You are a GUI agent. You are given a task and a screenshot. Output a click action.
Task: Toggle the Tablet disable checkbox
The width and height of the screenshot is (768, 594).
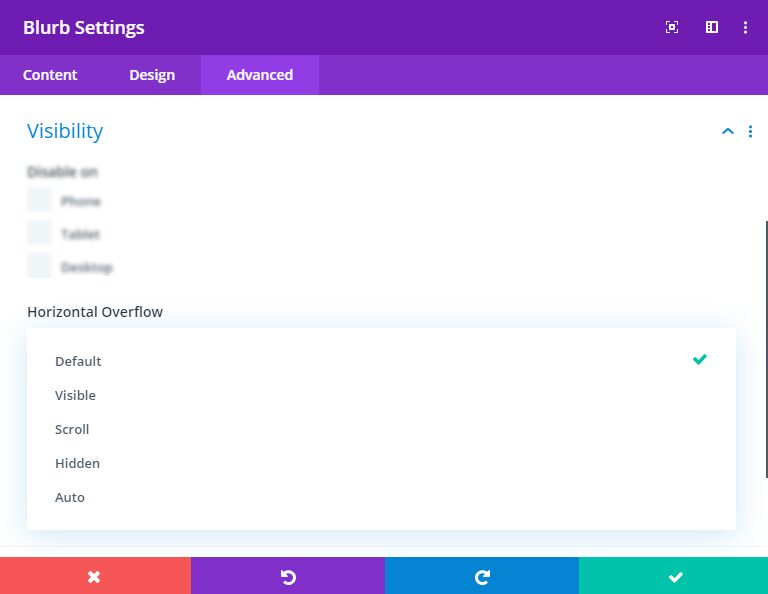[x=39, y=233]
